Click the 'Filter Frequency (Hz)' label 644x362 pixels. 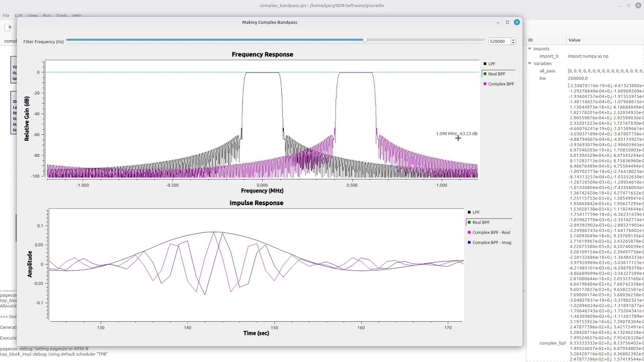point(43,41)
